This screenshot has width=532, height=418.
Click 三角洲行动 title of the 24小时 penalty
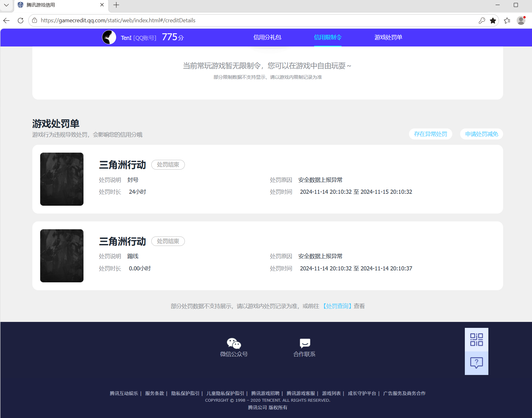coord(122,165)
